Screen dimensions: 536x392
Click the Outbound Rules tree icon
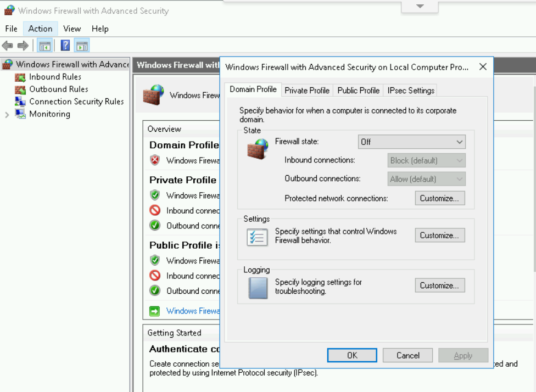20,89
